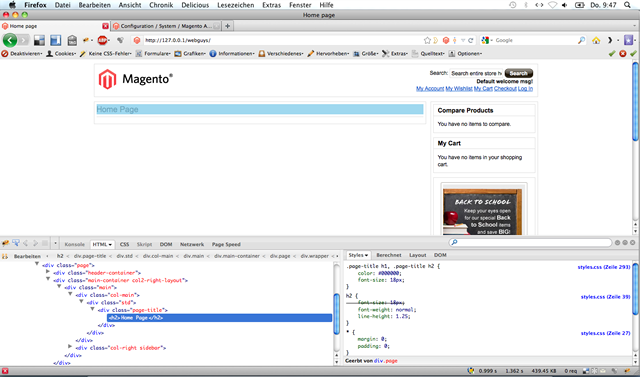Open Keine CSS-Fehler dropdown
The image size is (640, 377).
click(x=105, y=53)
